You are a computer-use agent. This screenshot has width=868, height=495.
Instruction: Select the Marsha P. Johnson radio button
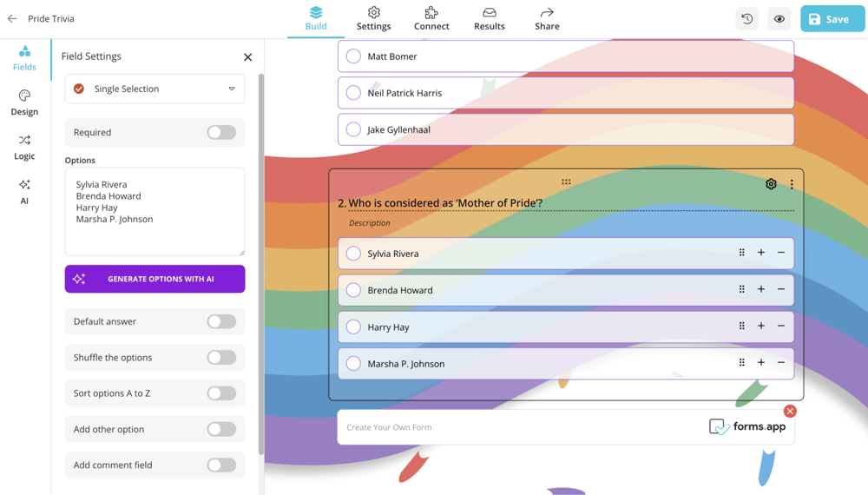353,364
